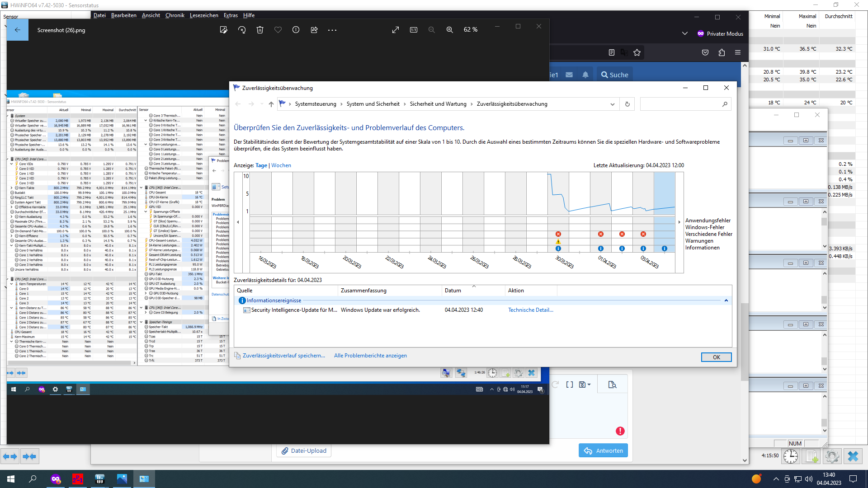Click OK in Zuverlässigkeitsüberwachung
The height and width of the screenshot is (488, 868).
coord(717,357)
